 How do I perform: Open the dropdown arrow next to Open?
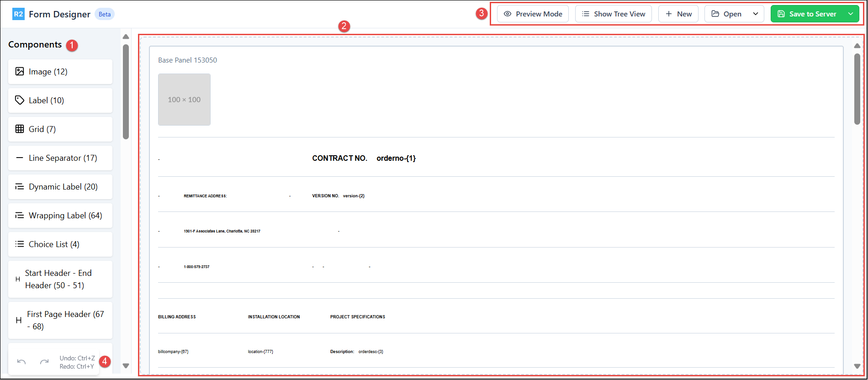[x=756, y=14]
